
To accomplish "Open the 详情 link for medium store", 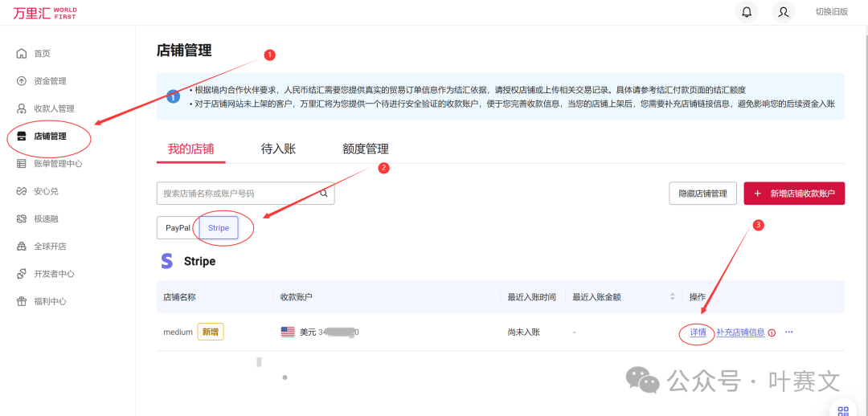I will (698, 332).
